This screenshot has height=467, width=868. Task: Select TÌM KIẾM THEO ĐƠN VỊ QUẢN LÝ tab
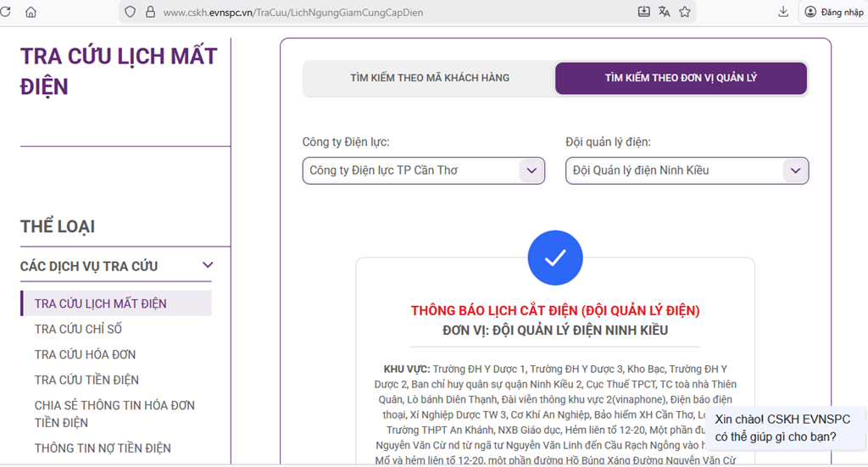click(x=681, y=78)
